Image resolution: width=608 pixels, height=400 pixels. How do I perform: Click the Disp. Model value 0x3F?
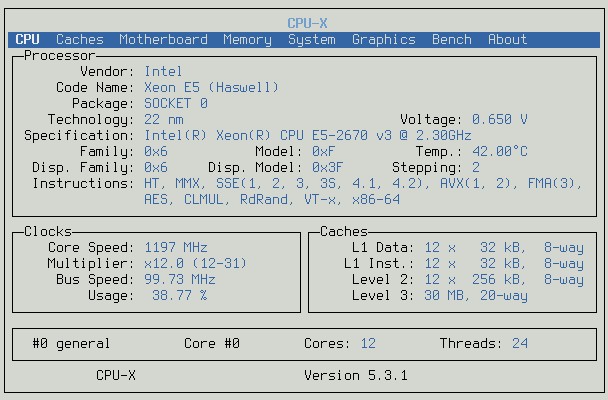327,167
